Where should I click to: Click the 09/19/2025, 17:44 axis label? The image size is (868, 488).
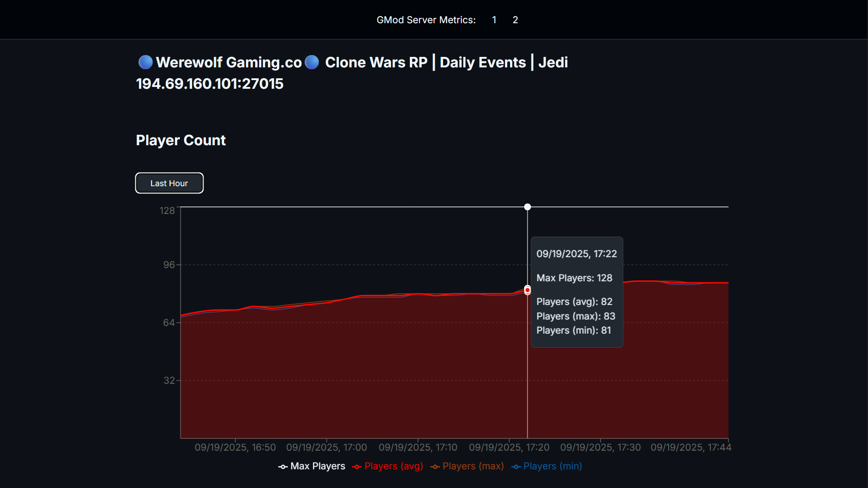(692, 447)
